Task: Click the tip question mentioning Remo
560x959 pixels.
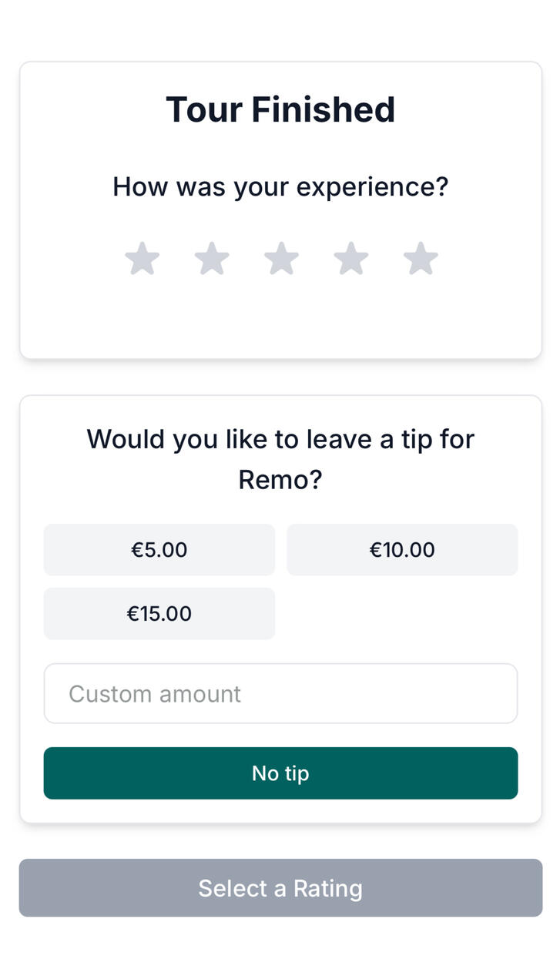Action: [280, 459]
